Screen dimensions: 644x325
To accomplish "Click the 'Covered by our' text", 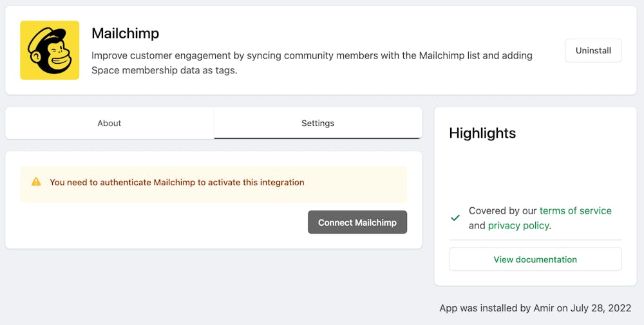I will pyautogui.click(x=503, y=210).
